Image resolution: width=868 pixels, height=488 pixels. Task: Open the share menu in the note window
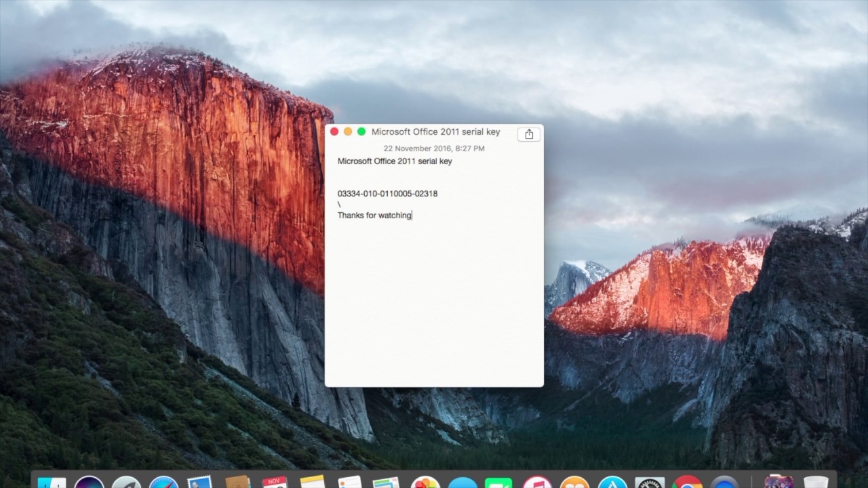click(x=529, y=134)
